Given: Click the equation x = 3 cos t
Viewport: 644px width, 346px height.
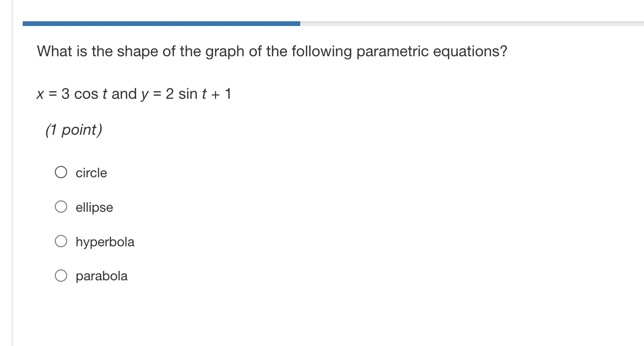Looking at the screenshot, I should point(71,94).
